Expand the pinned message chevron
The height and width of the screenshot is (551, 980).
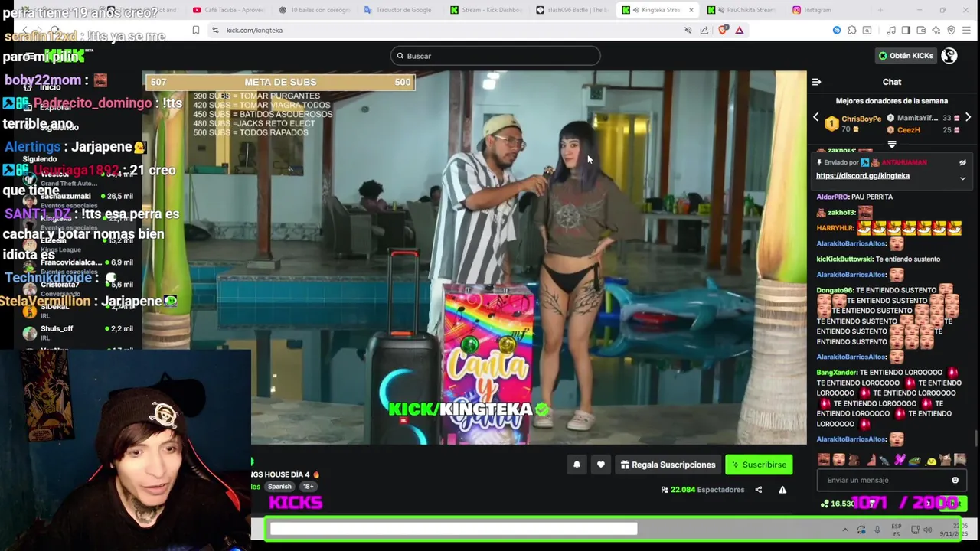pos(962,178)
